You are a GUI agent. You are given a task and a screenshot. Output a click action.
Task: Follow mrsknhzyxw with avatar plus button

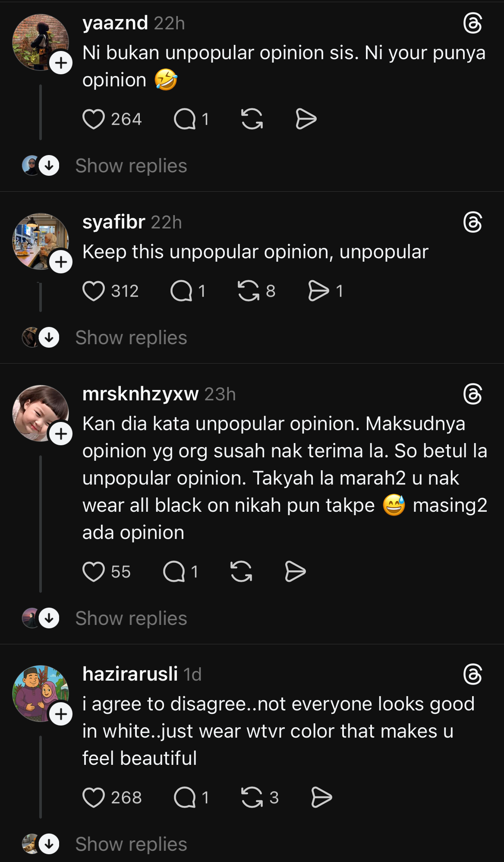coord(61,434)
